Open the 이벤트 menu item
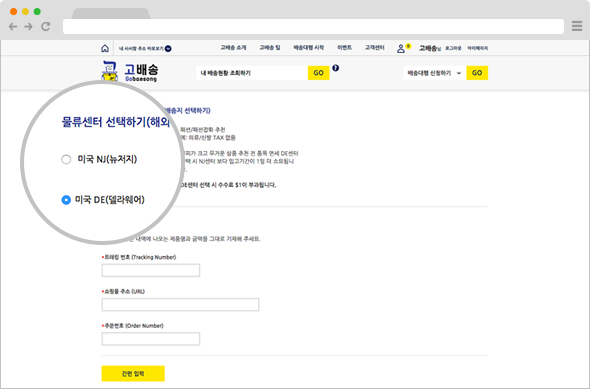 coord(344,48)
